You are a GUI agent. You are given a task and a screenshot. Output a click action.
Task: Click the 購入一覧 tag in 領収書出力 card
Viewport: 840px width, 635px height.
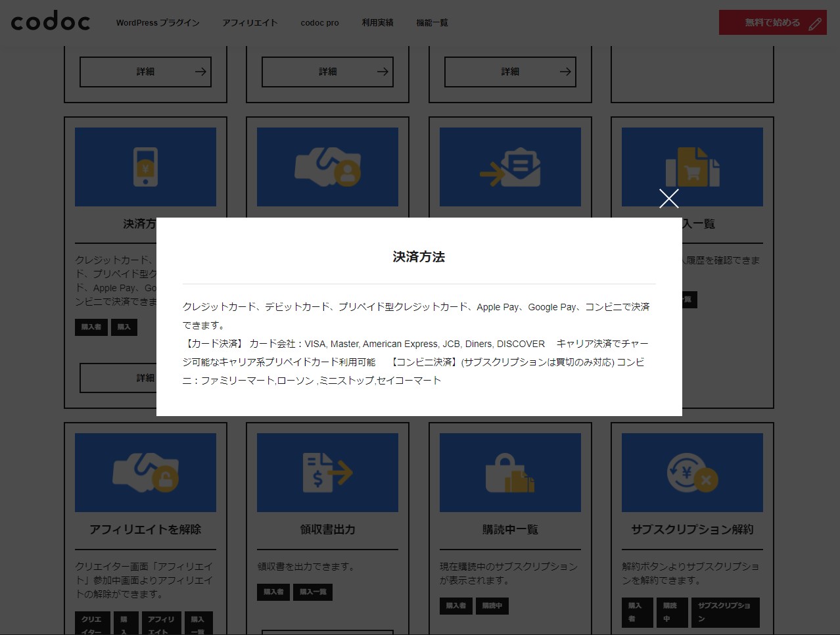click(x=313, y=592)
